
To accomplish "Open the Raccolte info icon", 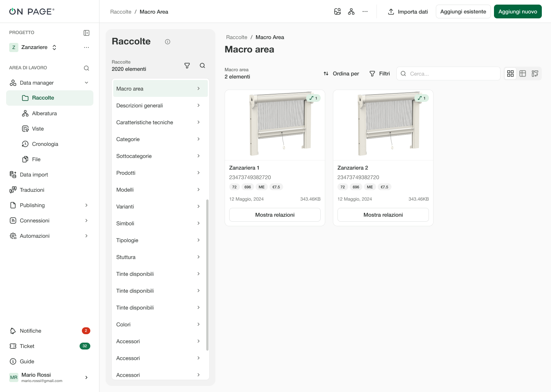I will tap(168, 42).
